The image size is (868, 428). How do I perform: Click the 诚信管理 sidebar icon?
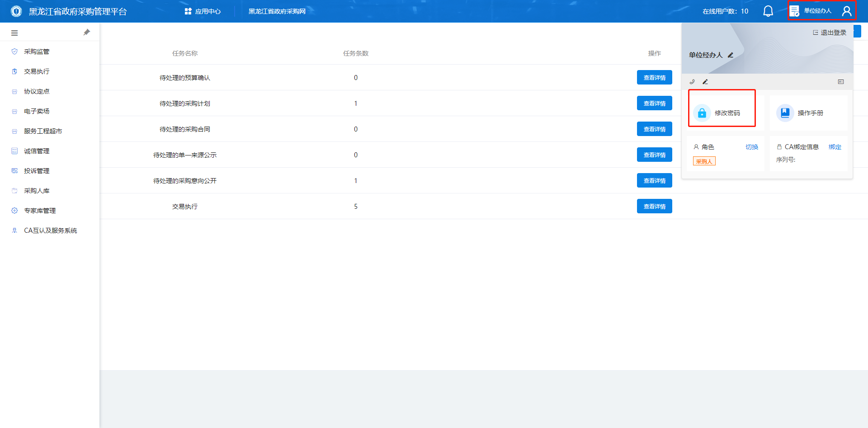pyautogui.click(x=14, y=151)
